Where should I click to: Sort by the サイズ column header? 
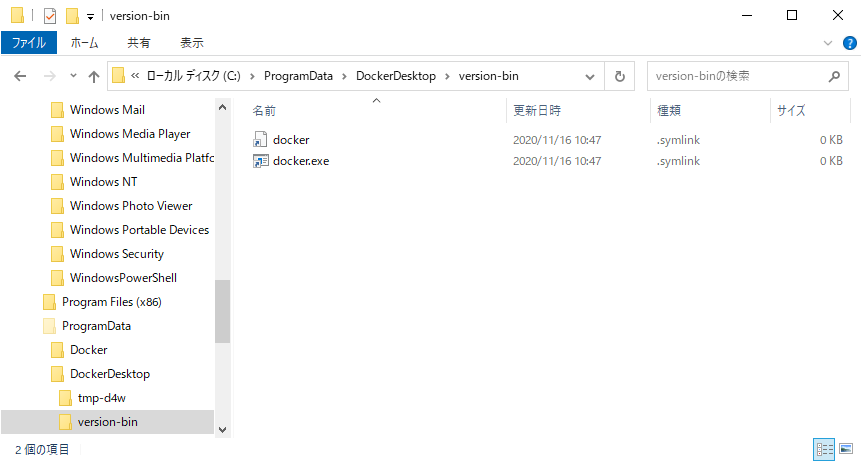[791, 111]
